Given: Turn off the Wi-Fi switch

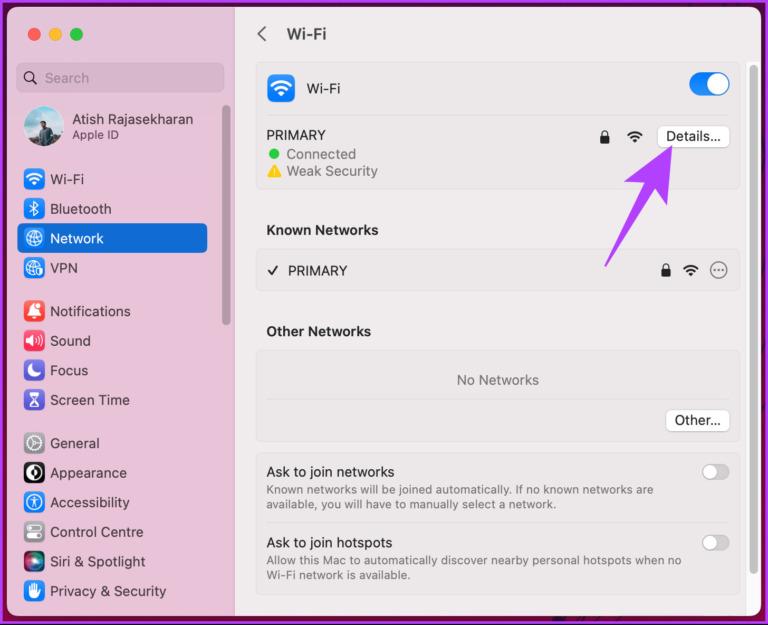Looking at the screenshot, I should pyautogui.click(x=709, y=84).
